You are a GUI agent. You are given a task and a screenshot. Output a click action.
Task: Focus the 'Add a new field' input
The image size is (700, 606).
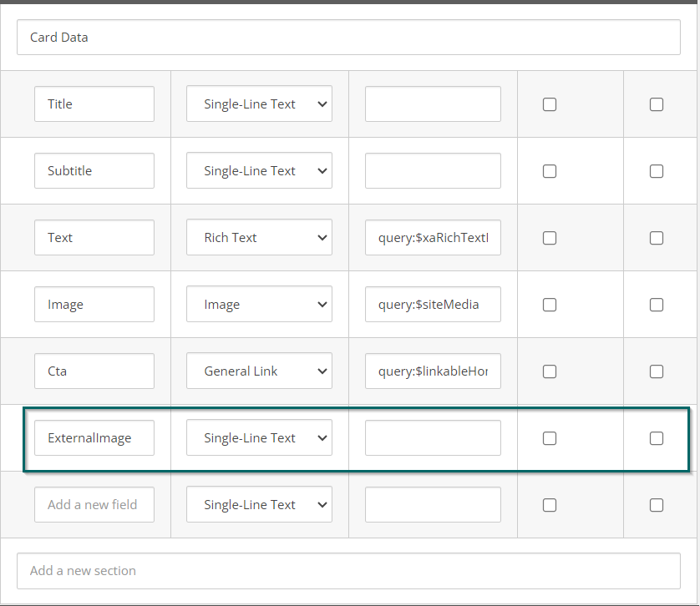(94, 505)
